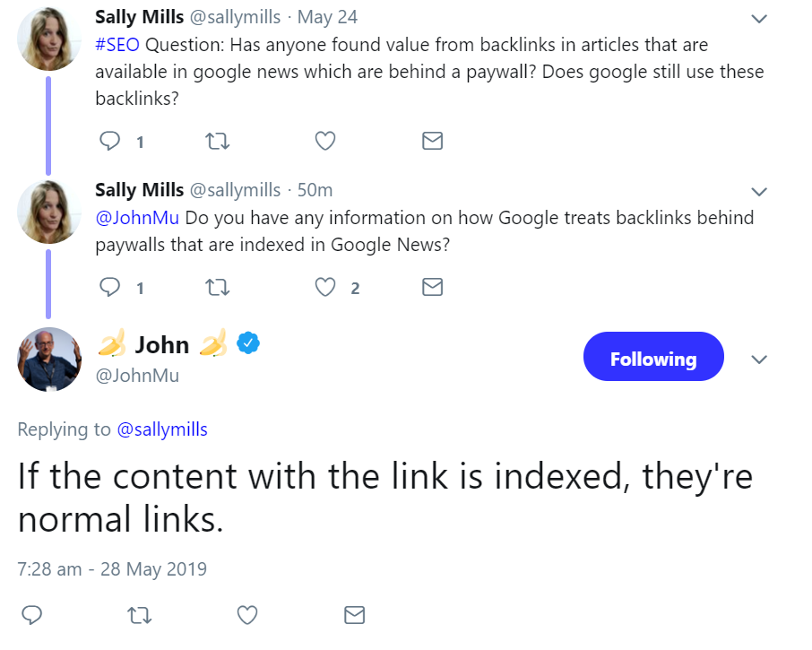Retweet Sally's tweet mentioning @JohnMu
The height and width of the screenshot is (650, 812).
click(x=217, y=287)
